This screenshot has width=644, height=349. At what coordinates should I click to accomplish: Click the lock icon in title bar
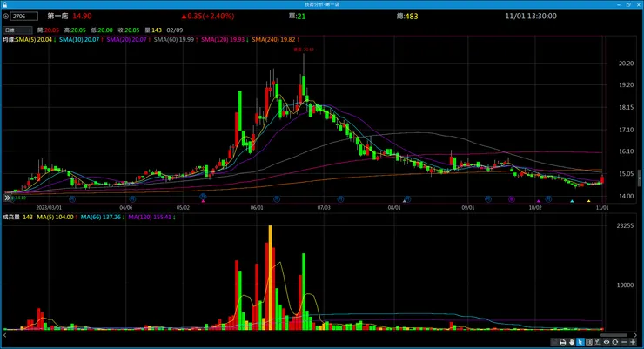point(4,4)
